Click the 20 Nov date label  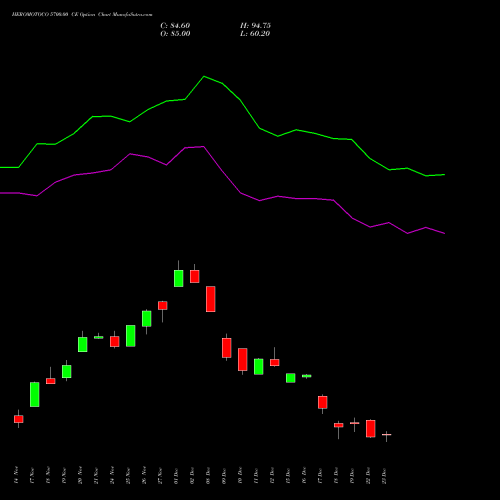(80, 475)
